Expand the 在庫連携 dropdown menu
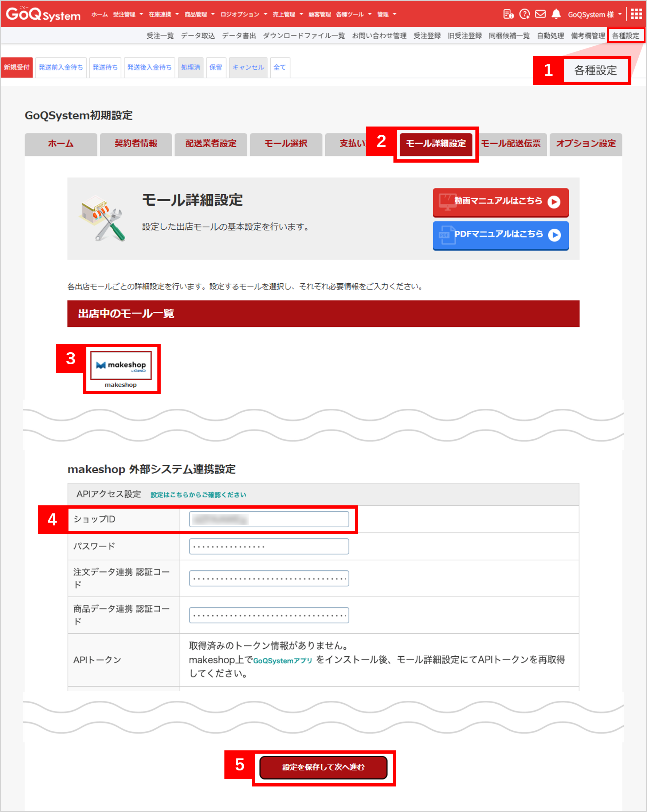 click(x=164, y=14)
